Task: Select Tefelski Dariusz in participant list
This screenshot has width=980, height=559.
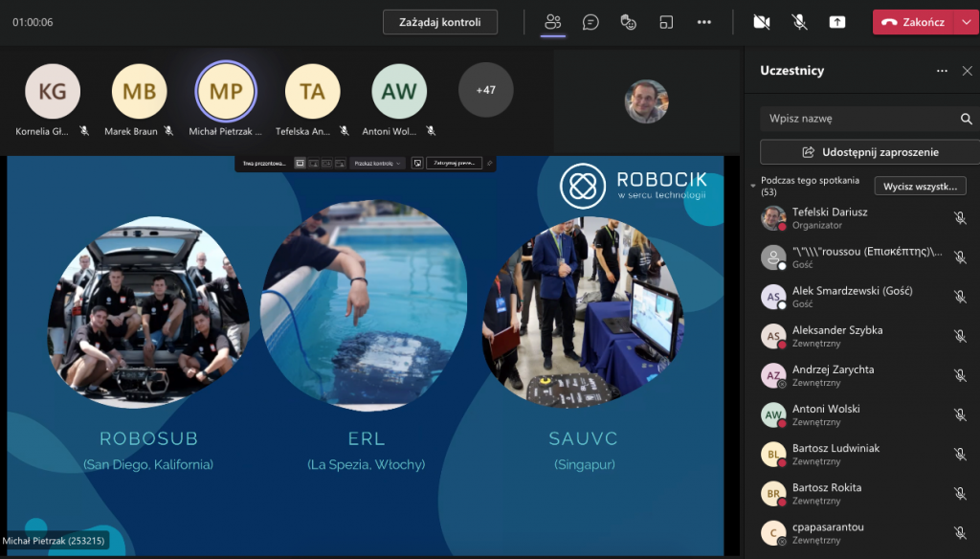Action: [865, 217]
